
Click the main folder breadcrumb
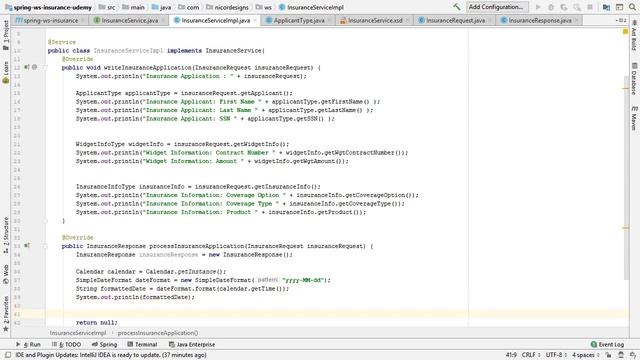(x=133, y=7)
